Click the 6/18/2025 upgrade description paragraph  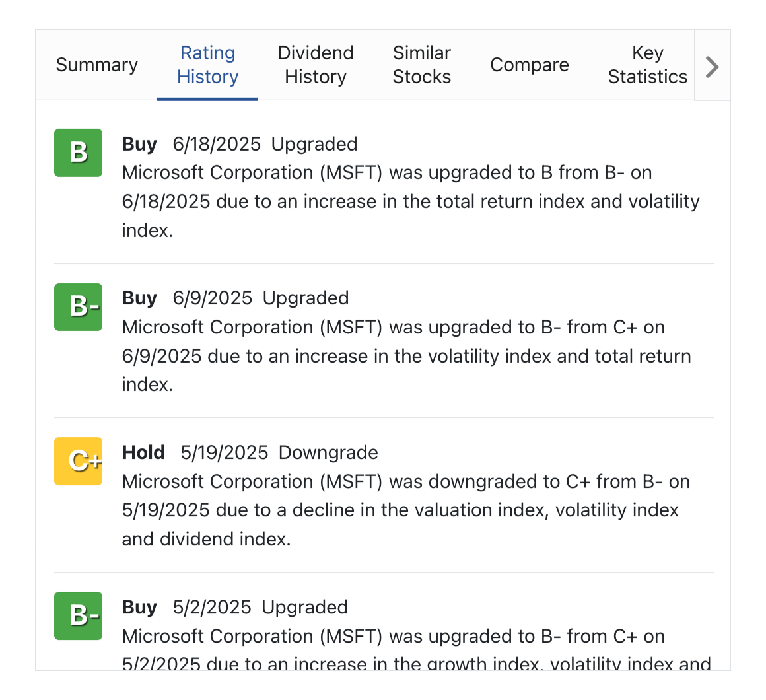point(409,201)
